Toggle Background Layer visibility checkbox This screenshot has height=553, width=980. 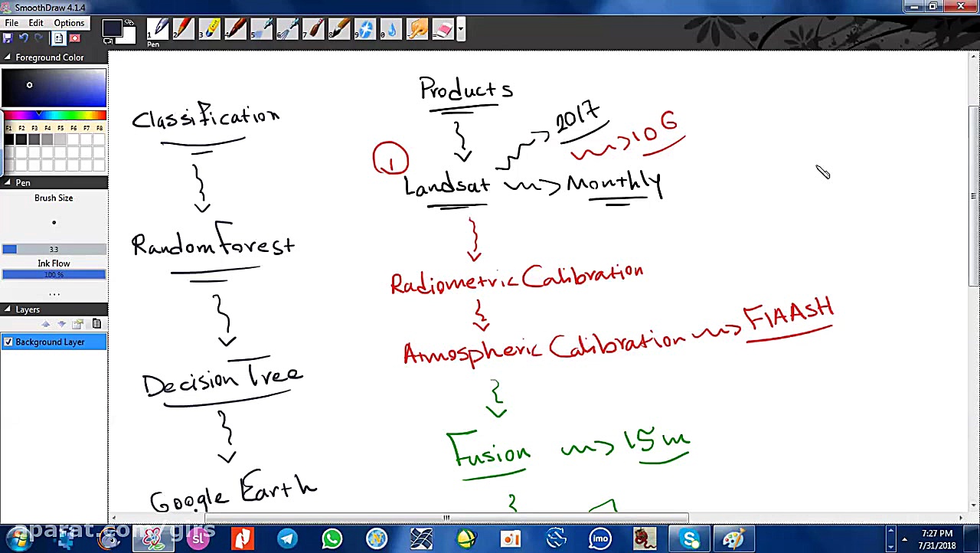pyautogui.click(x=8, y=342)
